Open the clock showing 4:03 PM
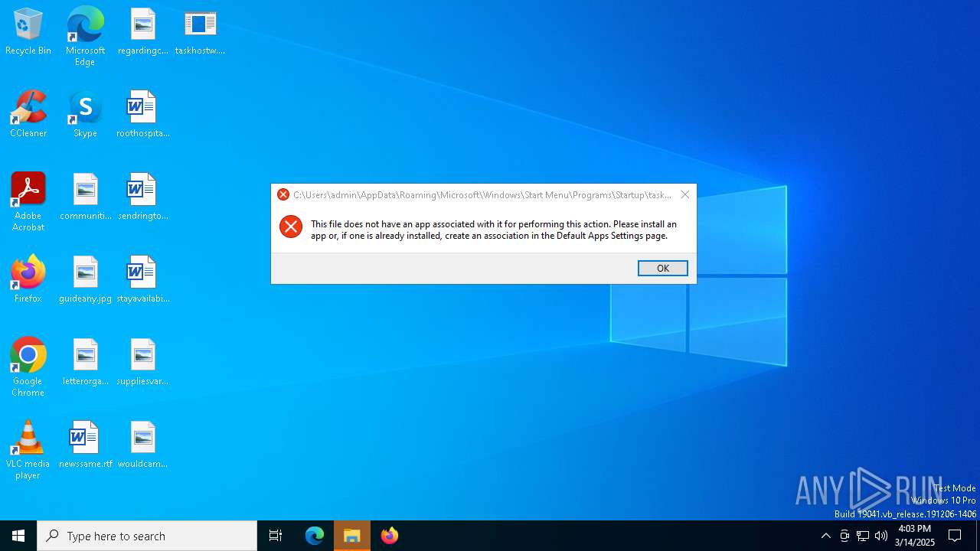Image resolution: width=980 pixels, height=551 pixels. pos(915,536)
